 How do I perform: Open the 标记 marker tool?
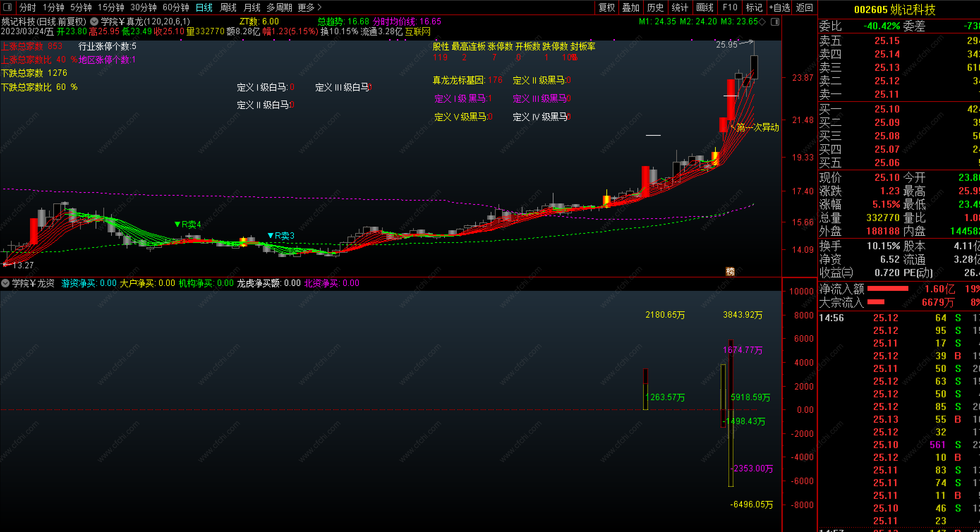pos(754,7)
